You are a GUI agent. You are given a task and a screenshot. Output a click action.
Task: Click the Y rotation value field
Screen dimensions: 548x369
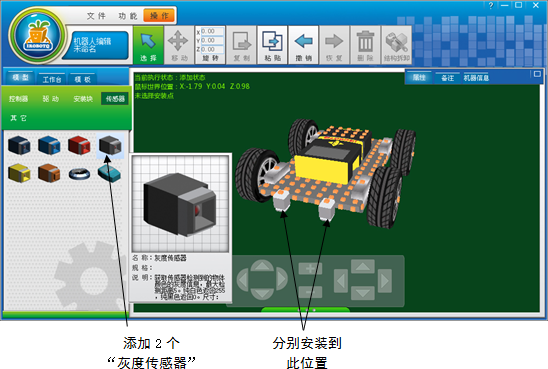click(212, 40)
